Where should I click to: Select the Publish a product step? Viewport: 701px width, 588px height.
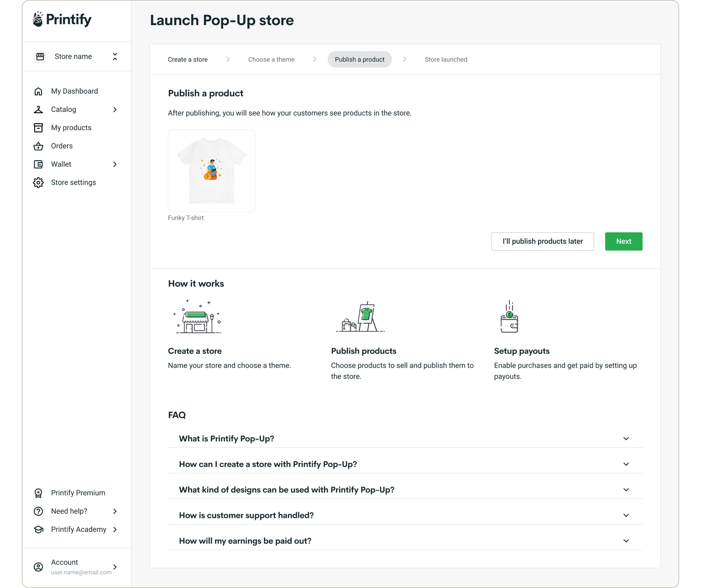(x=360, y=59)
